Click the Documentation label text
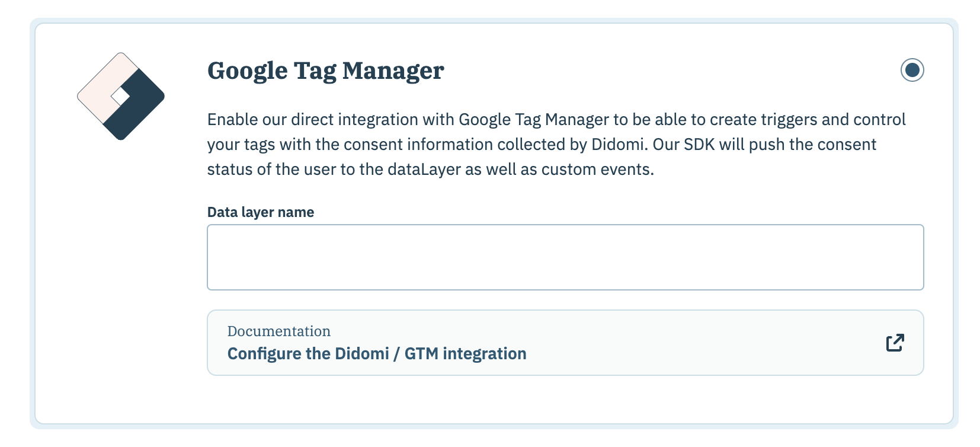 tap(279, 331)
